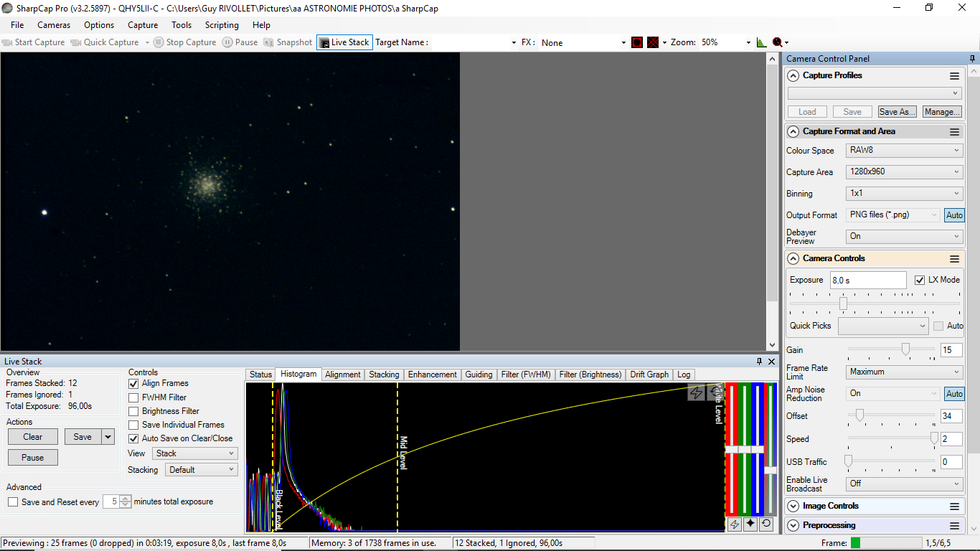980x551 pixels.
Task: Click the Live Stack toolbar button
Action: click(345, 42)
